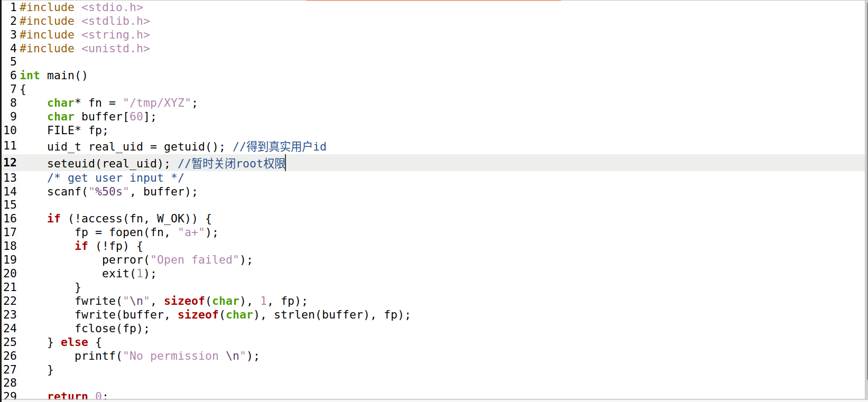Click strlen(buffer) in the fwrite call

click(321, 315)
